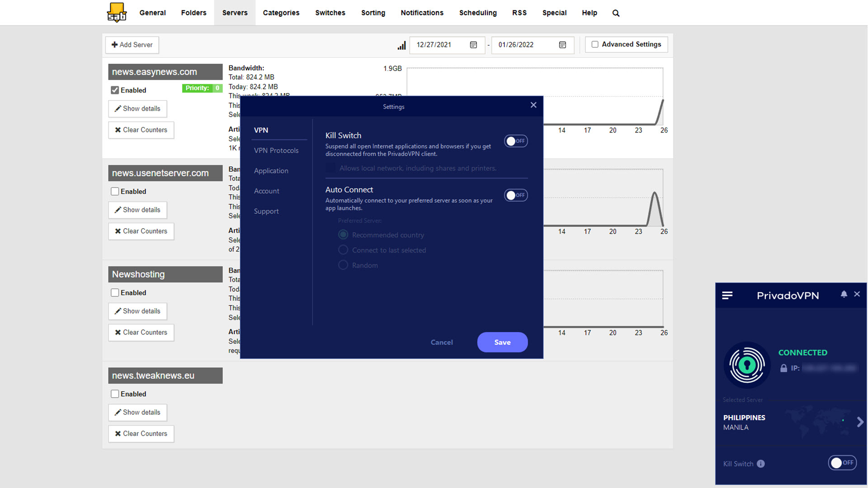Expand the Philippines server selection chevron
This screenshot has height=488, width=868.
click(860, 422)
